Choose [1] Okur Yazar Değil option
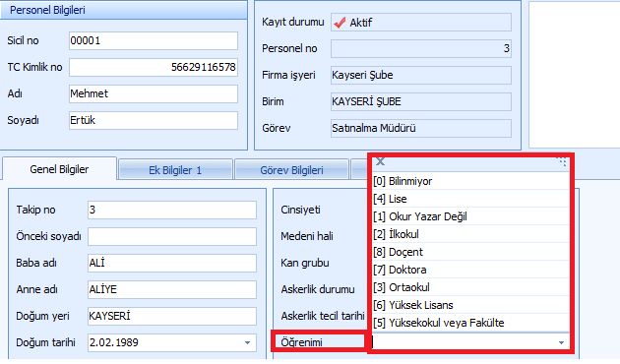The image size is (620, 364). (470, 216)
